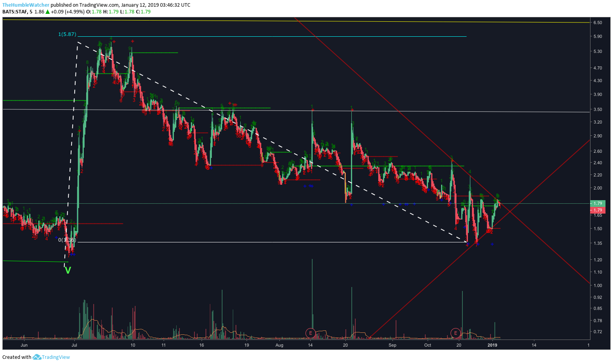Click the 10 date label on time axis

pos(133,345)
